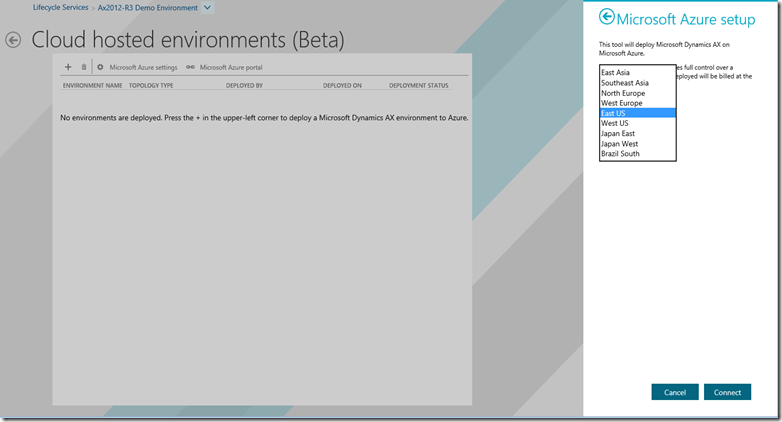Select Japan East region
The width and height of the screenshot is (782, 422).
[637, 134]
